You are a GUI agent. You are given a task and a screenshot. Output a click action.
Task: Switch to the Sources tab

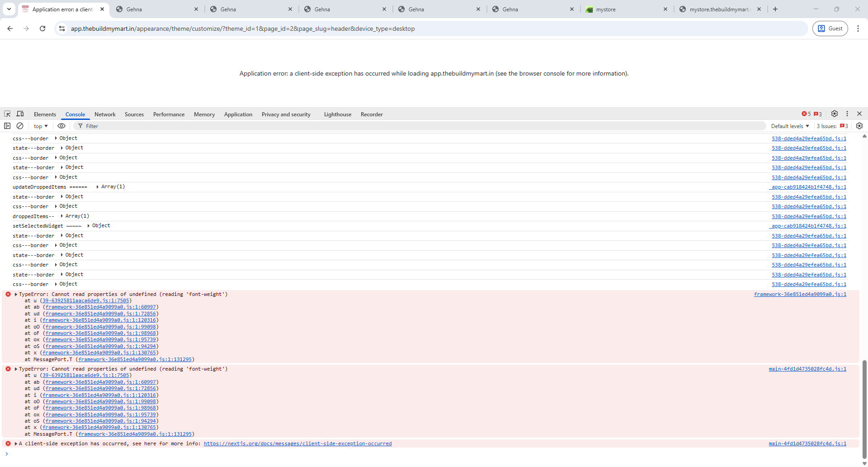[x=134, y=114]
